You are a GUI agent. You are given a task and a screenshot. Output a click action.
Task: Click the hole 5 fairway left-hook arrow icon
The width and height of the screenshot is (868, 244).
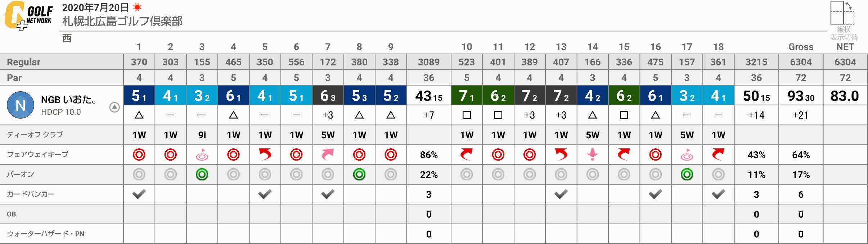pos(265,155)
